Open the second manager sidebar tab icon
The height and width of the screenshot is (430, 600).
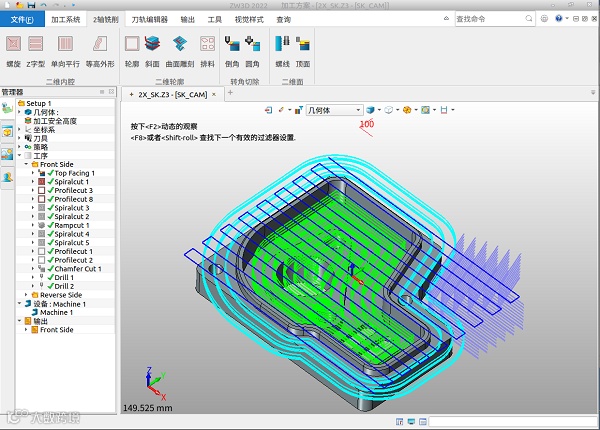pyautogui.click(x=7, y=132)
